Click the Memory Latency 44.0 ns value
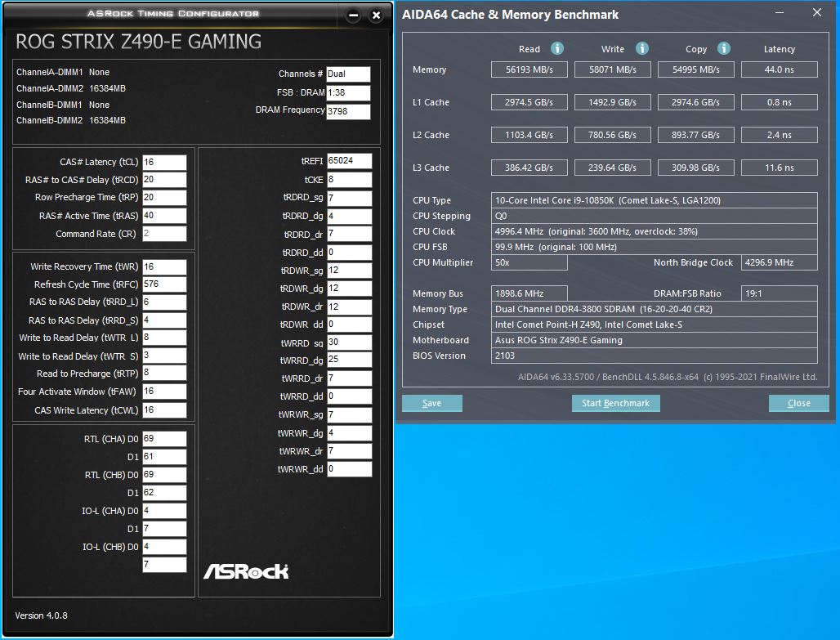This screenshot has width=840, height=640. tap(780, 69)
